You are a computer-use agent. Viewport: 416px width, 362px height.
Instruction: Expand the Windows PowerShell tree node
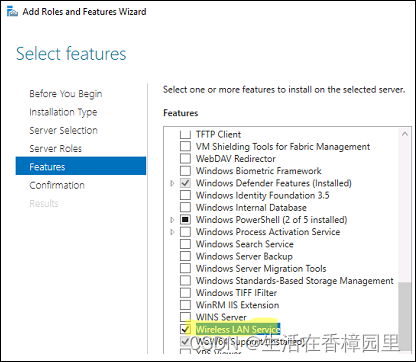pos(172,220)
